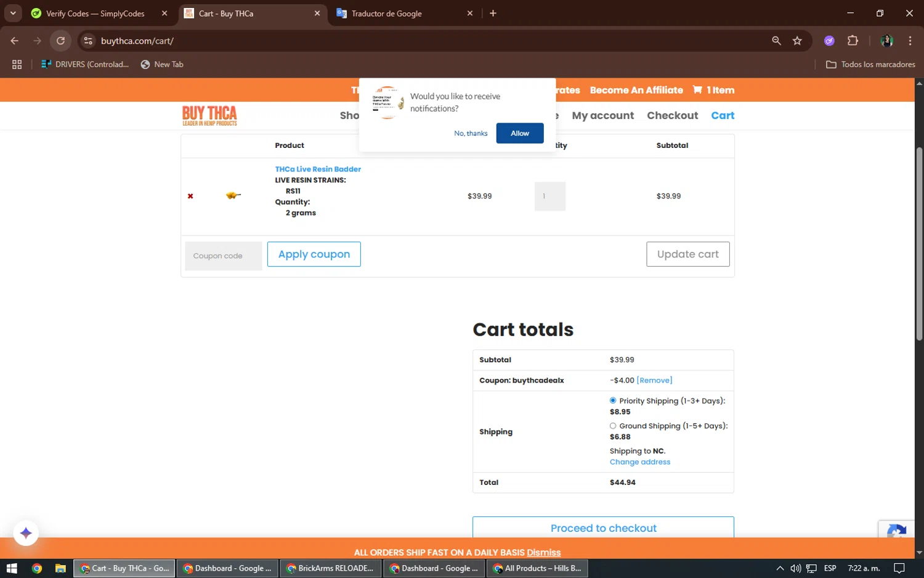Remove the buythcadealx coupon

654,380
